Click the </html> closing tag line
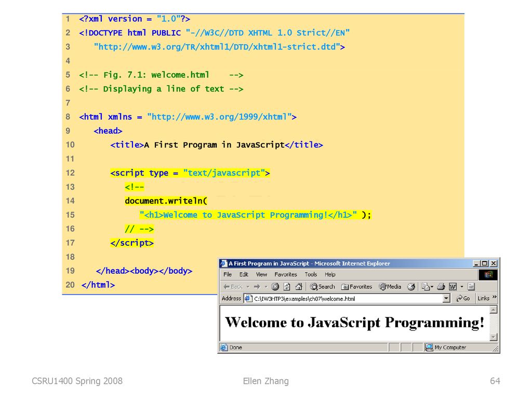The width and height of the screenshot is (532, 399). pyautogui.click(x=98, y=285)
